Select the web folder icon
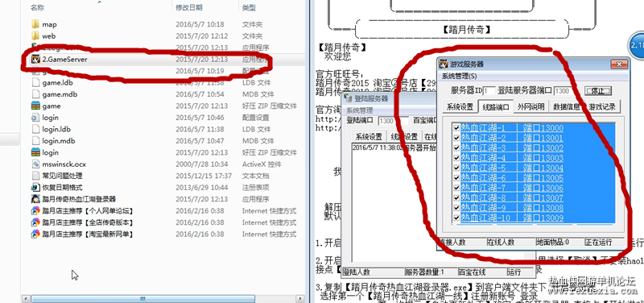Image resolution: width=644 pixels, height=303 pixels. point(35,35)
